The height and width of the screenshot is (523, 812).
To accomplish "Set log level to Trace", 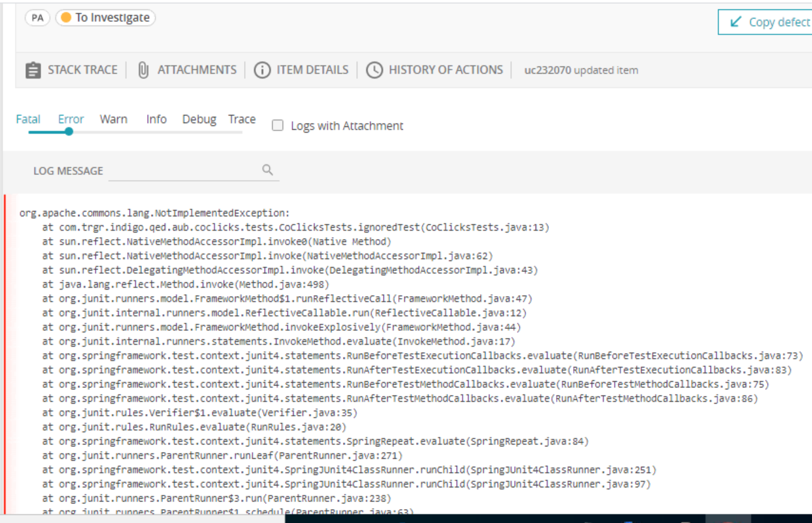I will tap(242, 119).
